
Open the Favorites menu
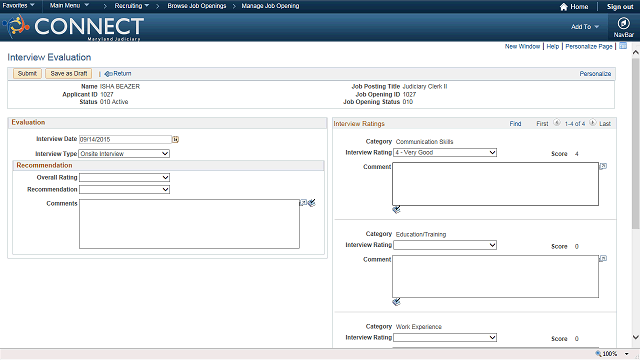coord(18,6)
